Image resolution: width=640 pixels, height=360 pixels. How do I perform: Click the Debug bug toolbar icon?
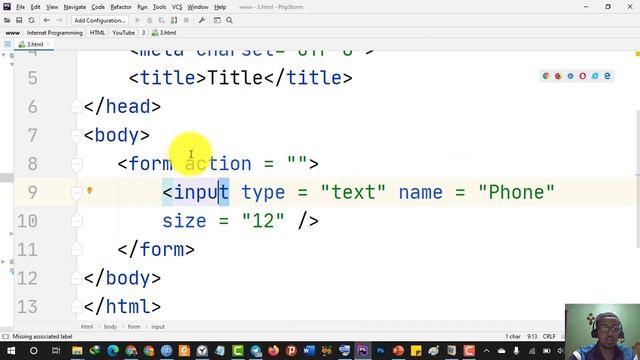pos(150,20)
